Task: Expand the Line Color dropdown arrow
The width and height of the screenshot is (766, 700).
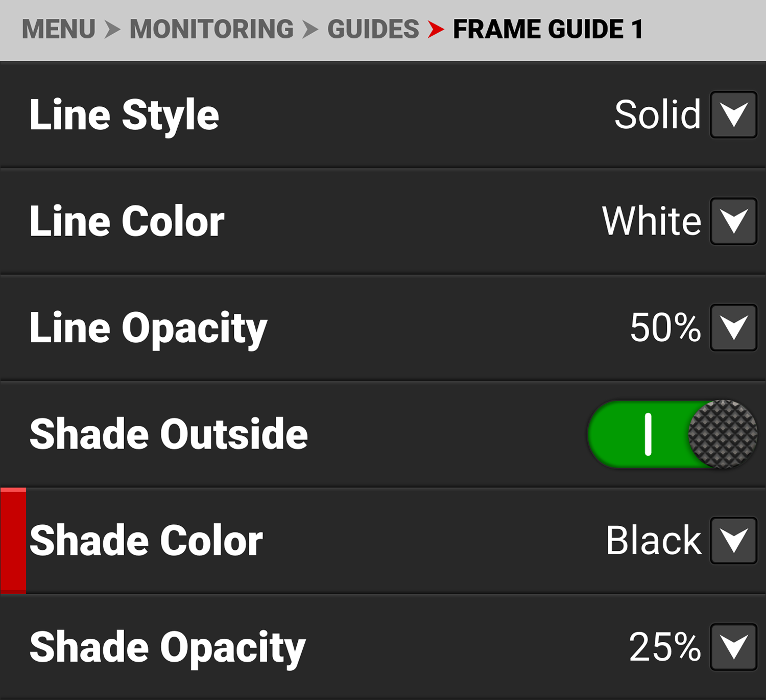Action: (x=733, y=221)
